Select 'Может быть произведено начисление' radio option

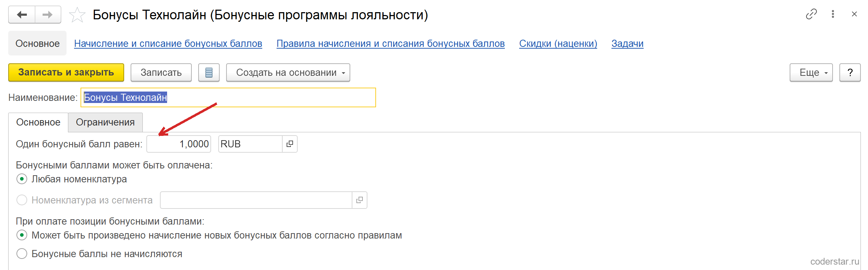[22, 235]
